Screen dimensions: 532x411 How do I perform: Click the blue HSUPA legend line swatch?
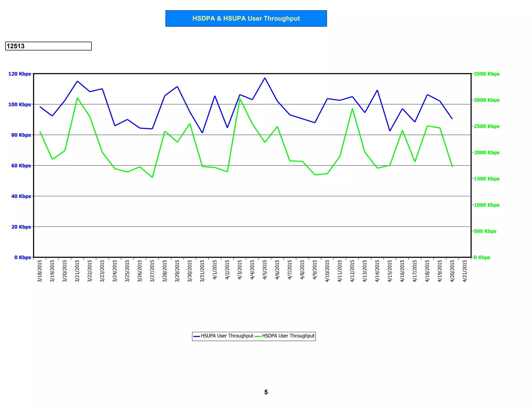(197, 336)
